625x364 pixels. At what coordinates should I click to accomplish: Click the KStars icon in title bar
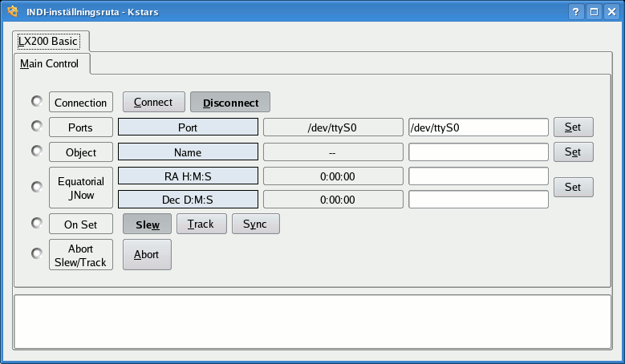[12, 11]
